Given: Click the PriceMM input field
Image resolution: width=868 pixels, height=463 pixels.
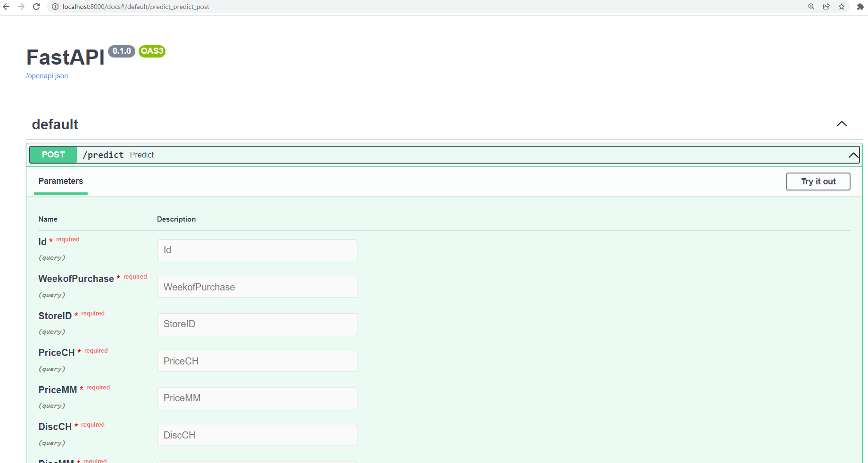Looking at the screenshot, I should coord(257,398).
